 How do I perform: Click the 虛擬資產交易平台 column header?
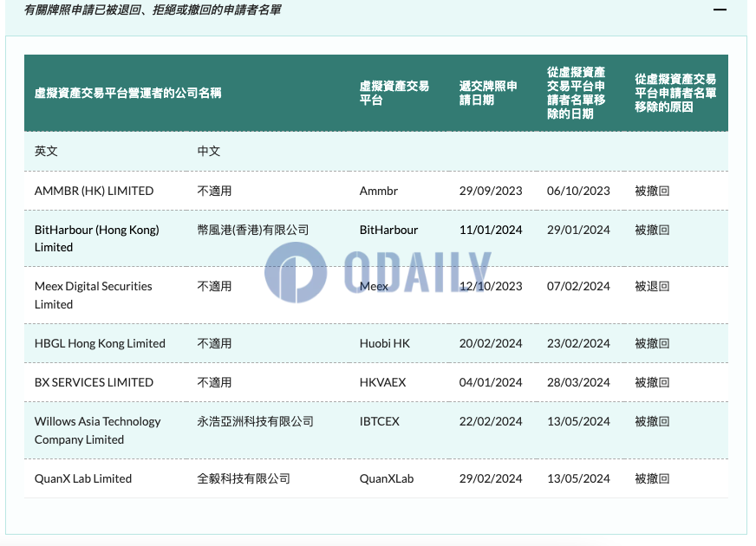pos(394,93)
